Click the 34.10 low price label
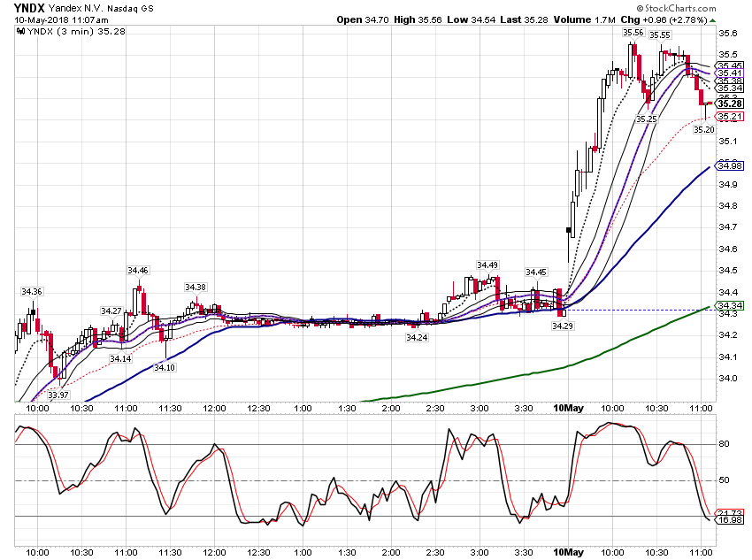 click(165, 368)
